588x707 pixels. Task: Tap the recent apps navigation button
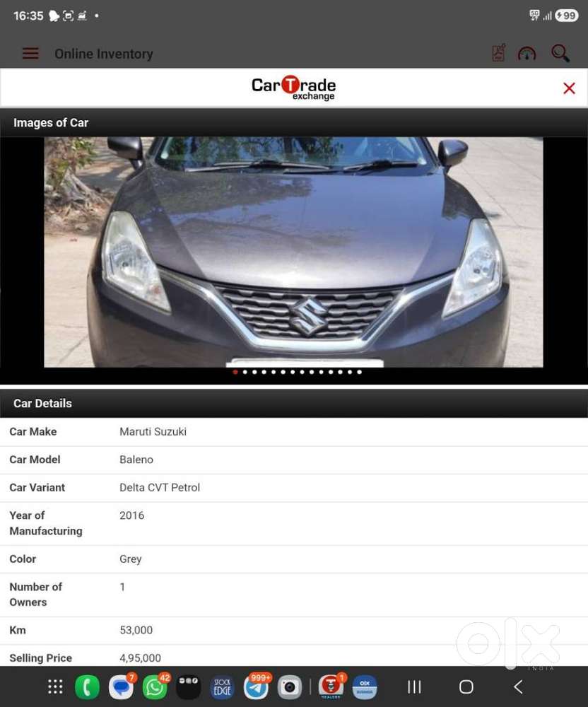(413, 686)
